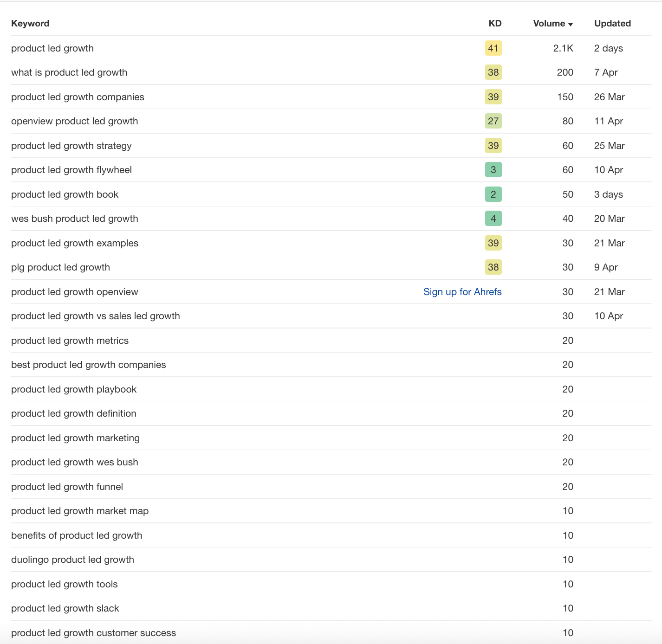This screenshot has width=662, height=644.
Task: Sort by the Volume column header
Action: point(553,24)
